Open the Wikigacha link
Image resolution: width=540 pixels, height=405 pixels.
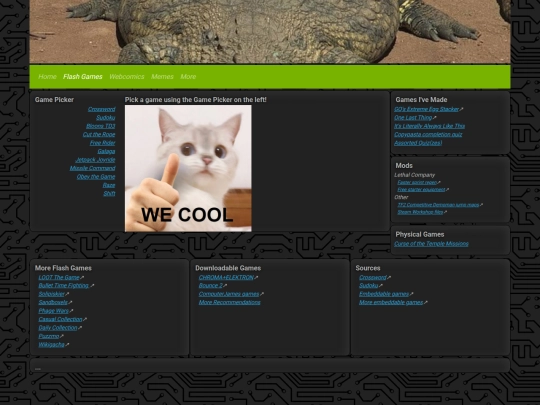[x=52, y=345]
